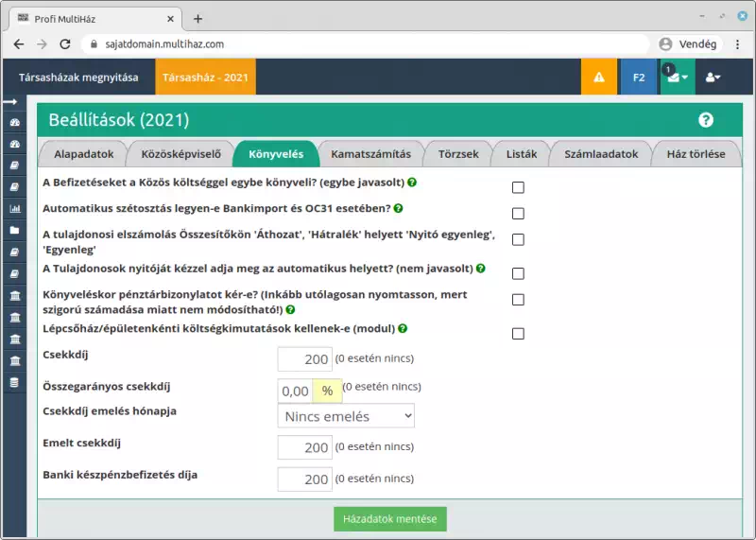Click the database stack icon in left sidebar

pos(14,382)
